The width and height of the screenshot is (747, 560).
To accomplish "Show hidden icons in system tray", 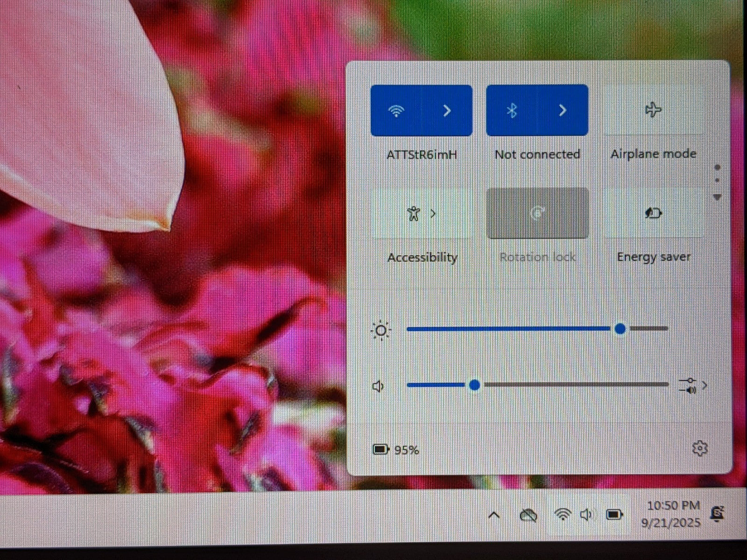I will coord(494,515).
